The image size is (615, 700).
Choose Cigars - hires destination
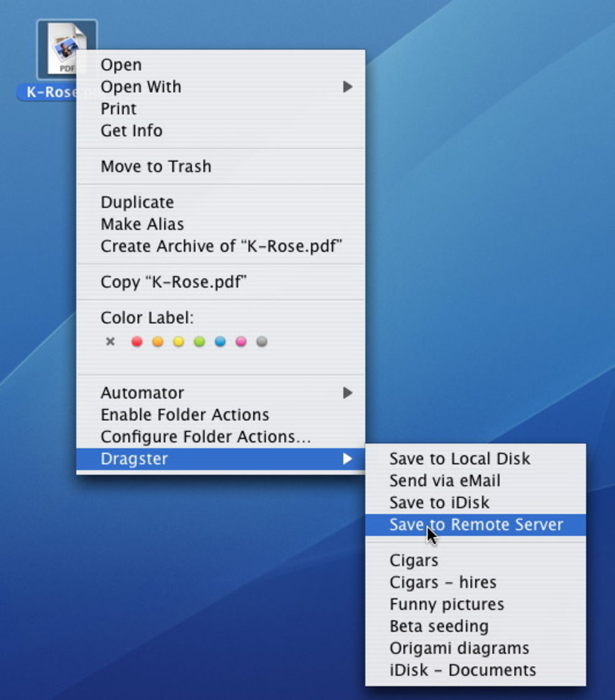coord(442,582)
